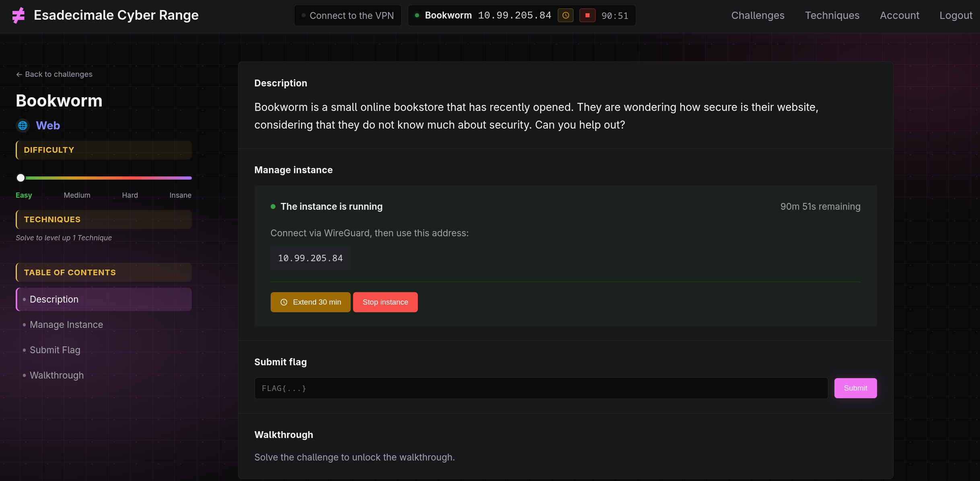Focus the FLAG{...} input field
This screenshot has width=980, height=481.
click(541, 388)
